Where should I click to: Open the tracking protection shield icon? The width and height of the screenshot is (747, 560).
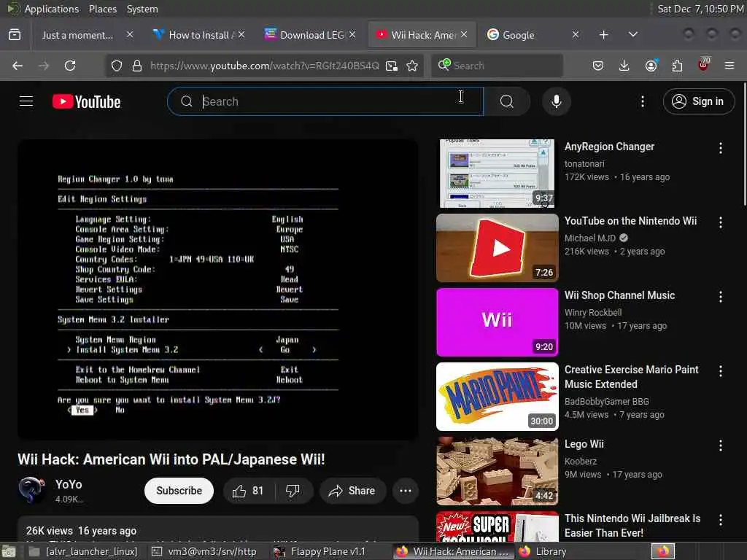116,66
